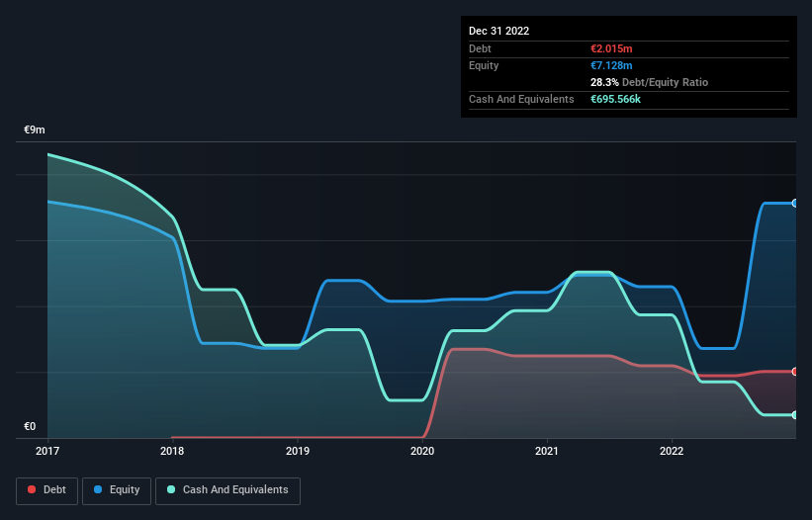Toggle Cash And Equivalents legend button
The height and width of the screenshot is (520, 812).
[227, 490]
